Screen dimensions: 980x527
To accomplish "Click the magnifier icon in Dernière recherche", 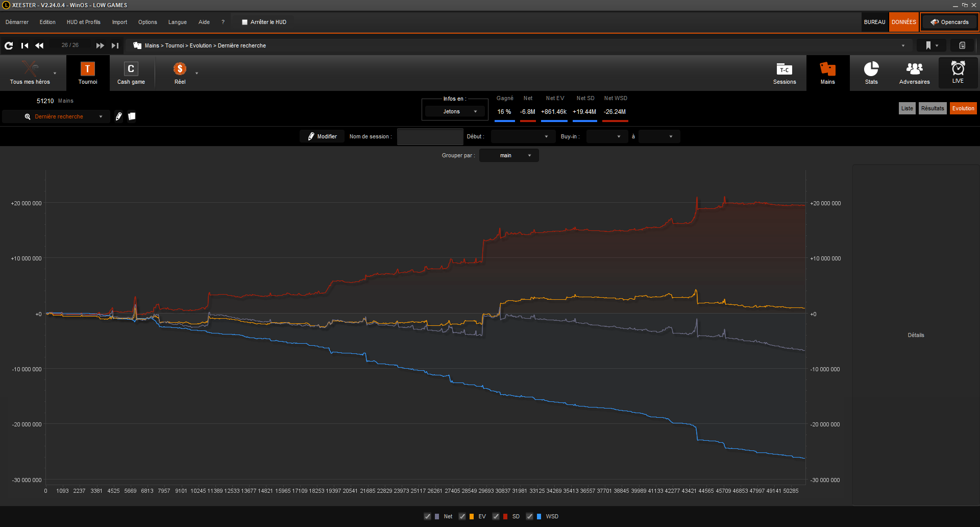I will click(x=28, y=116).
